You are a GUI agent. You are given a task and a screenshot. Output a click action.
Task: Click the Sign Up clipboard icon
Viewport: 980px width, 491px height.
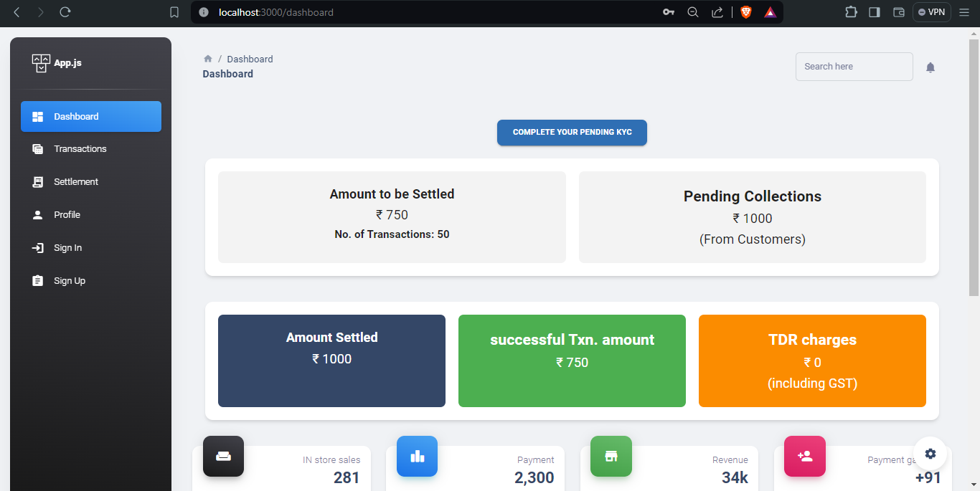click(x=37, y=280)
